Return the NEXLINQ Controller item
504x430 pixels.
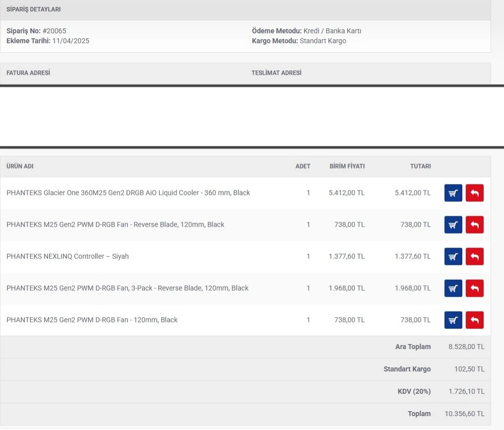tap(475, 256)
